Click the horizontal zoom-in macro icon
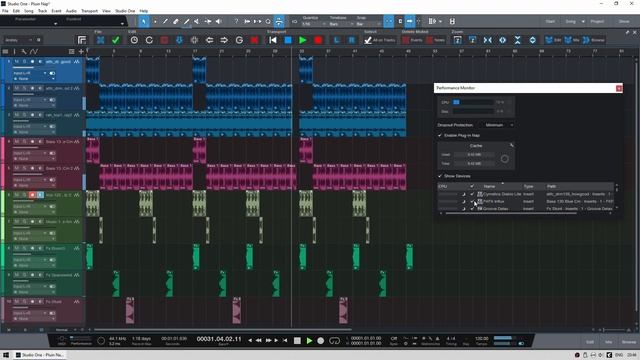The image size is (640, 360). coord(502,40)
